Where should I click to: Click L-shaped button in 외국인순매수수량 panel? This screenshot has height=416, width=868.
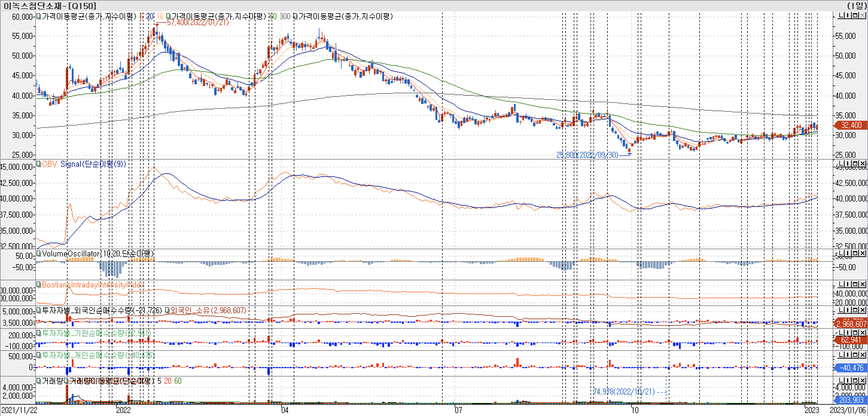(840, 310)
